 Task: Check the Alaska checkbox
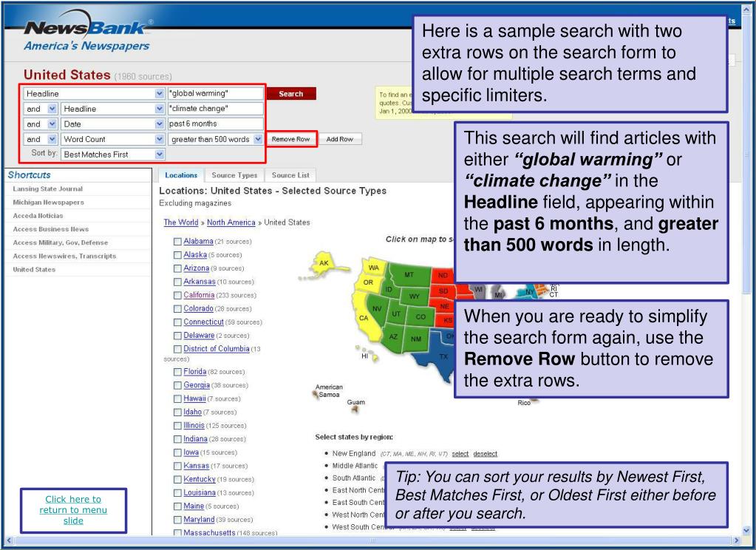(x=177, y=255)
